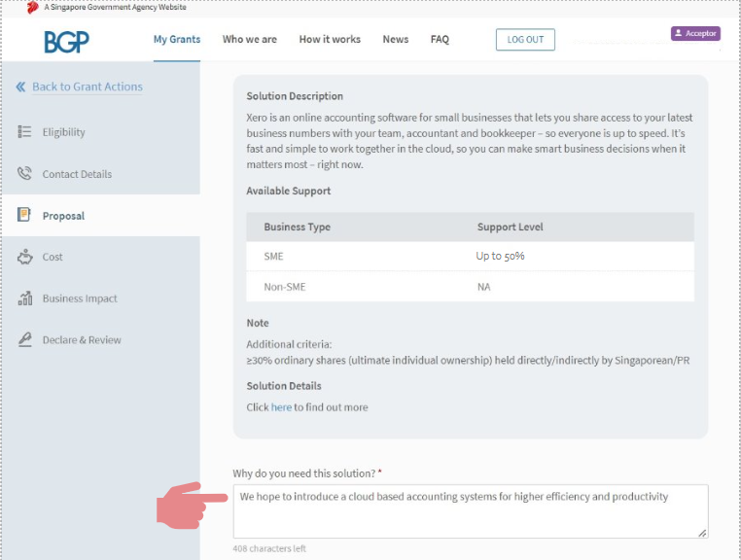The image size is (741, 560).
Task: Click the 'Additional criteria:' text
Action: (289, 344)
